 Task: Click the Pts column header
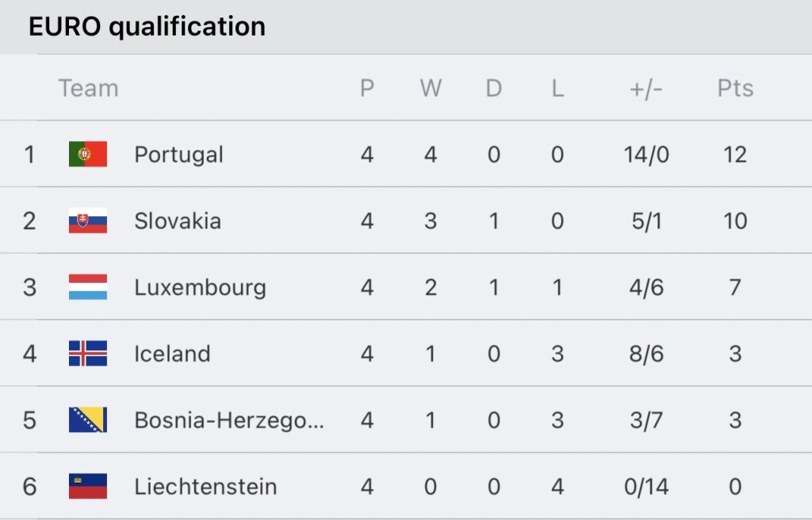click(x=735, y=88)
